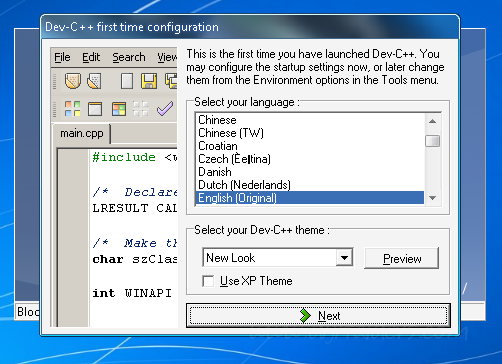Click the Preview button
The image size is (502, 364).
tap(402, 258)
